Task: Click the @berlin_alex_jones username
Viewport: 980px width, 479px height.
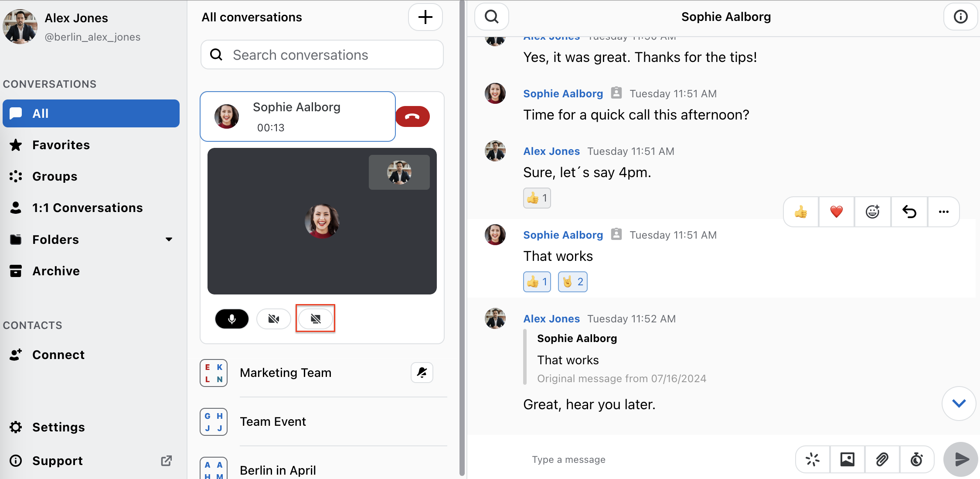Action: click(x=92, y=37)
